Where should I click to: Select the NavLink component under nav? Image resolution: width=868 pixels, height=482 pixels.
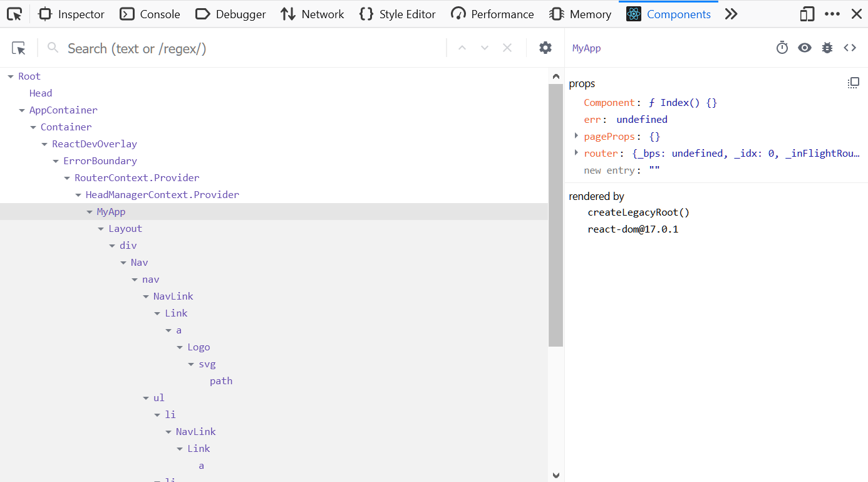(173, 296)
